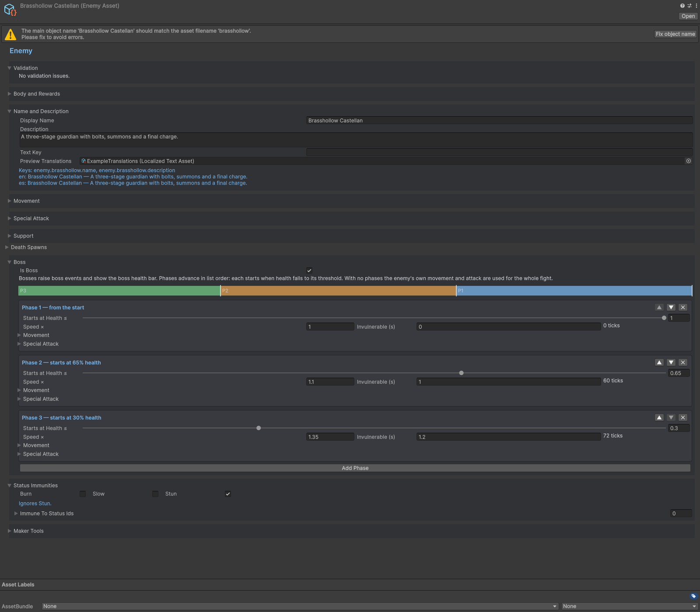Select the P2 segment in phase bar
Image resolution: width=700 pixels, height=612 pixels.
pyautogui.click(x=338, y=291)
